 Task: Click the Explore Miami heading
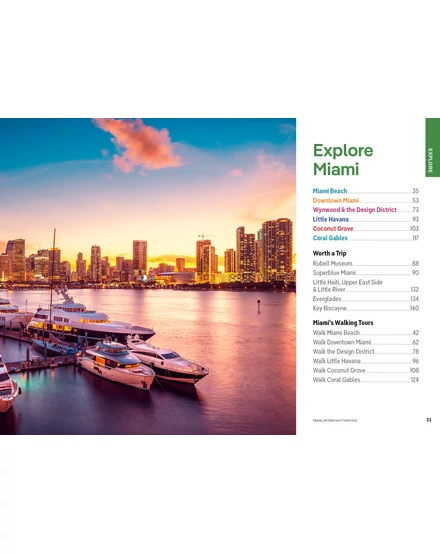343,160
